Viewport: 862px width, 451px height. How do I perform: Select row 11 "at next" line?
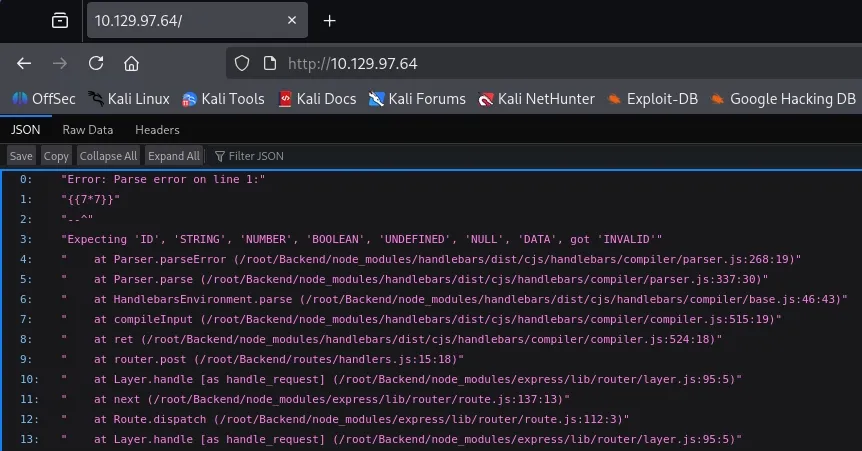click(316, 399)
